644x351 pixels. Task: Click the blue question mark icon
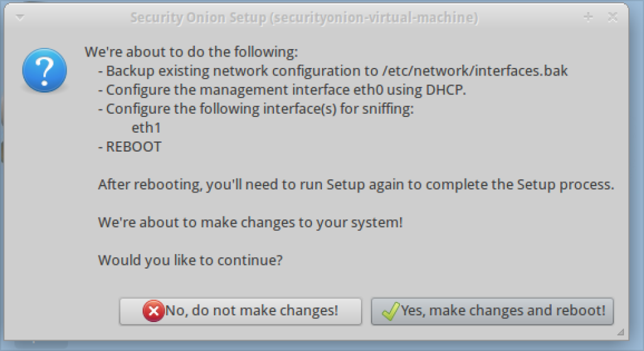tap(44, 70)
